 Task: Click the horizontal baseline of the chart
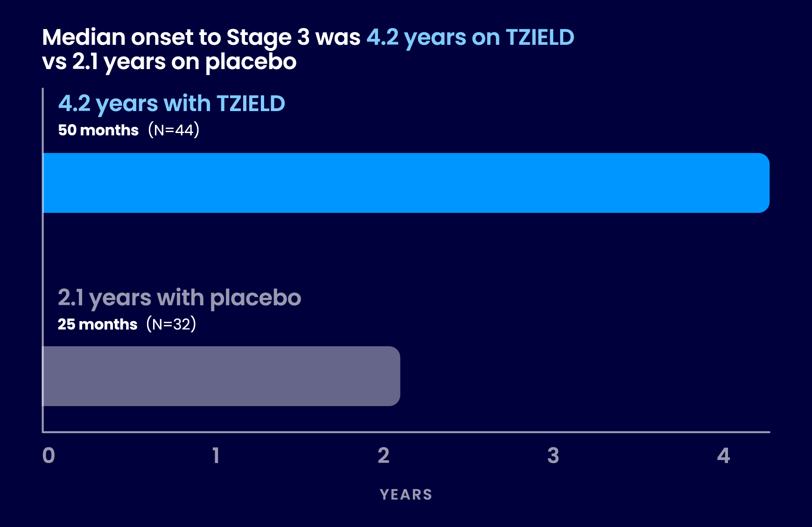point(406,432)
